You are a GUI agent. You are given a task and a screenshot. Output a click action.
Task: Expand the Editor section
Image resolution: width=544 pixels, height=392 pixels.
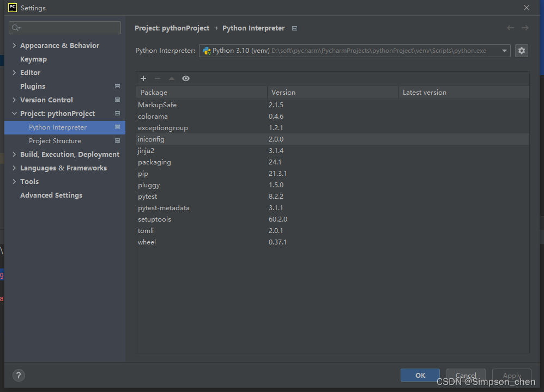[14, 72]
